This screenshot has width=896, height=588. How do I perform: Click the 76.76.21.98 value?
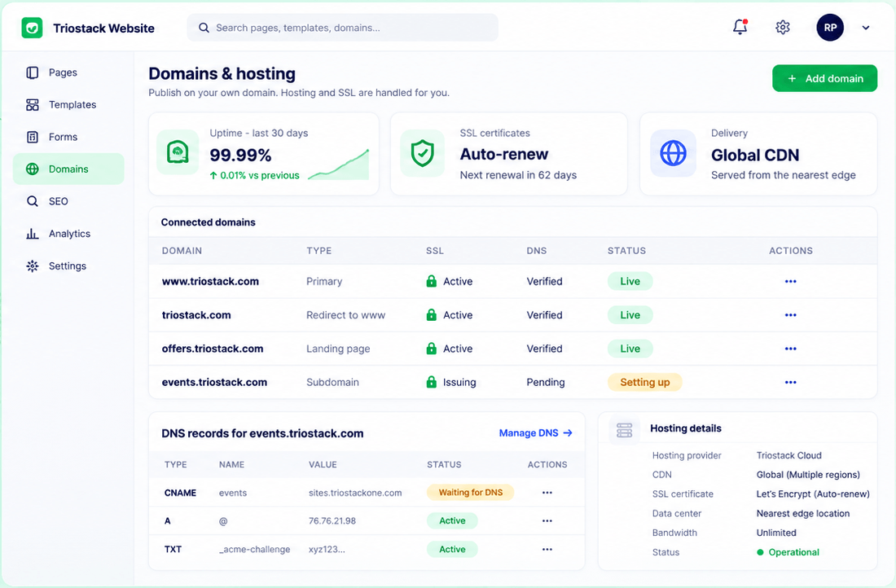[332, 520]
